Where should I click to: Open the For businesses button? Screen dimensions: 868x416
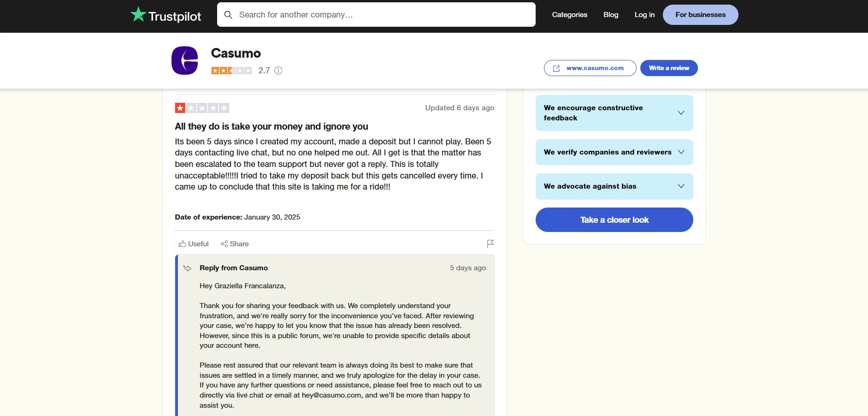pos(700,15)
